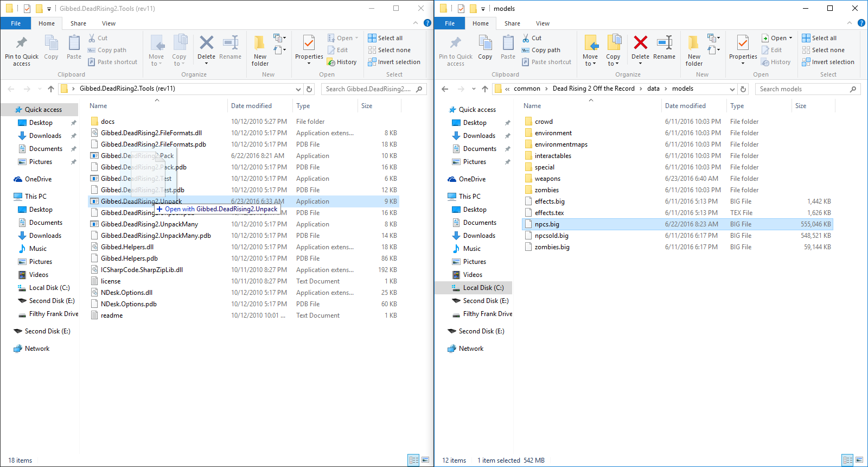Open Quick Access Toolbar dropdown in models window
Screen dimensions: 868x467
pyautogui.click(x=483, y=9)
